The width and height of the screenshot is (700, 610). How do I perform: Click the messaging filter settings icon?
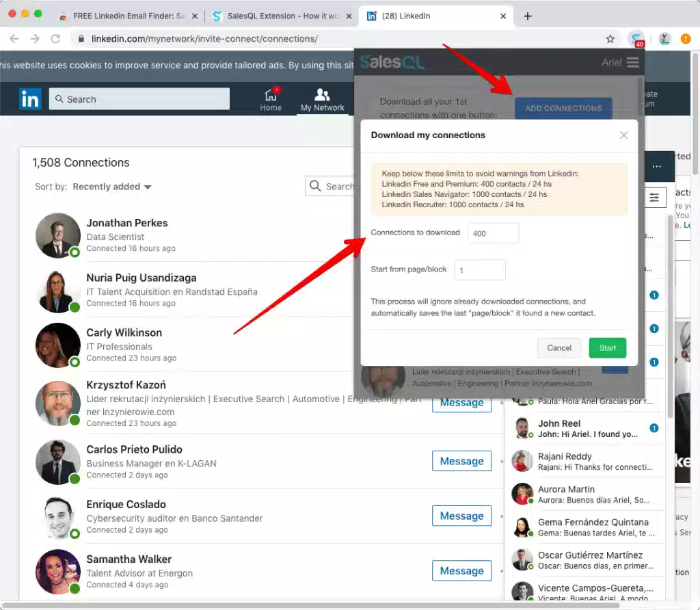(x=654, y=198)
